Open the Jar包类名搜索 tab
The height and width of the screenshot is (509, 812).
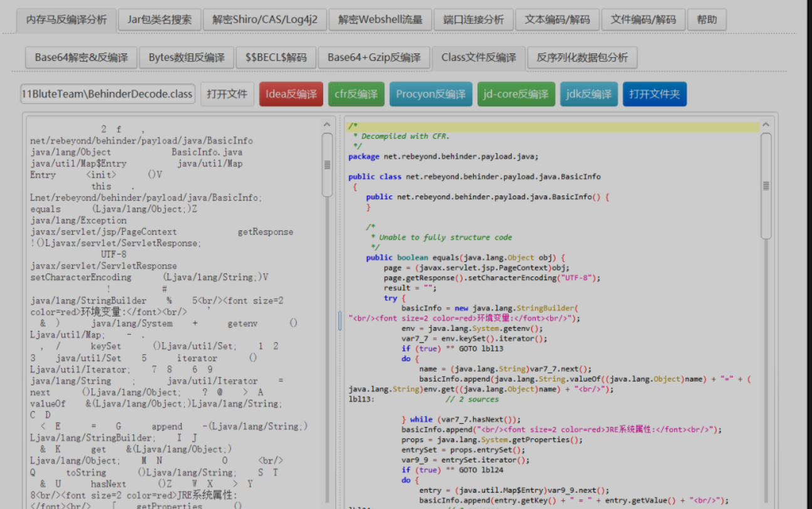tap(160, 19)
